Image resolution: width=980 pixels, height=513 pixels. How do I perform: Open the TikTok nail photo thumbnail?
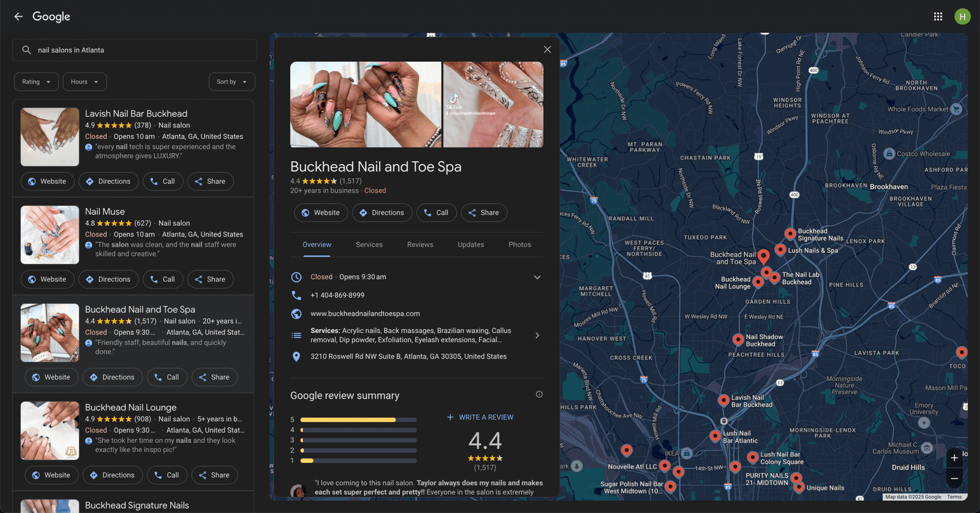(493, 104)
